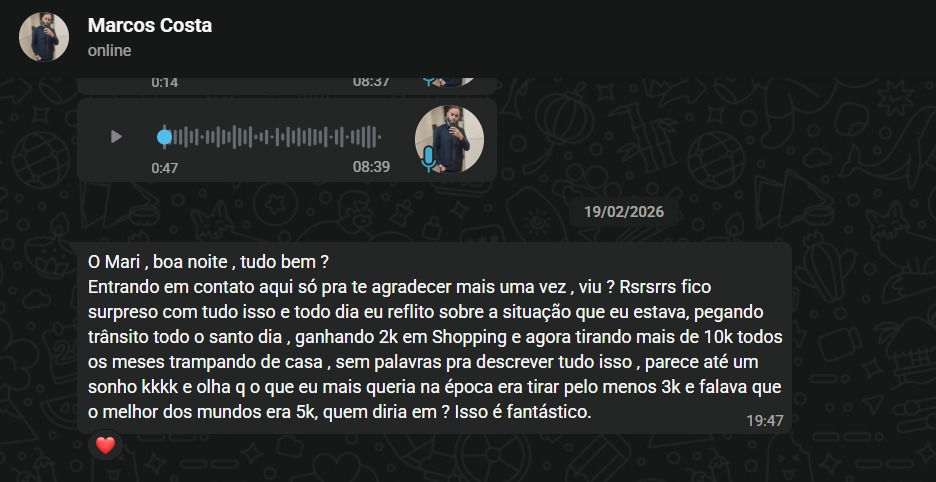This screenshot has width=936, height=482.
Task: Click the 19:47 message timestamp
Action: 765,420
